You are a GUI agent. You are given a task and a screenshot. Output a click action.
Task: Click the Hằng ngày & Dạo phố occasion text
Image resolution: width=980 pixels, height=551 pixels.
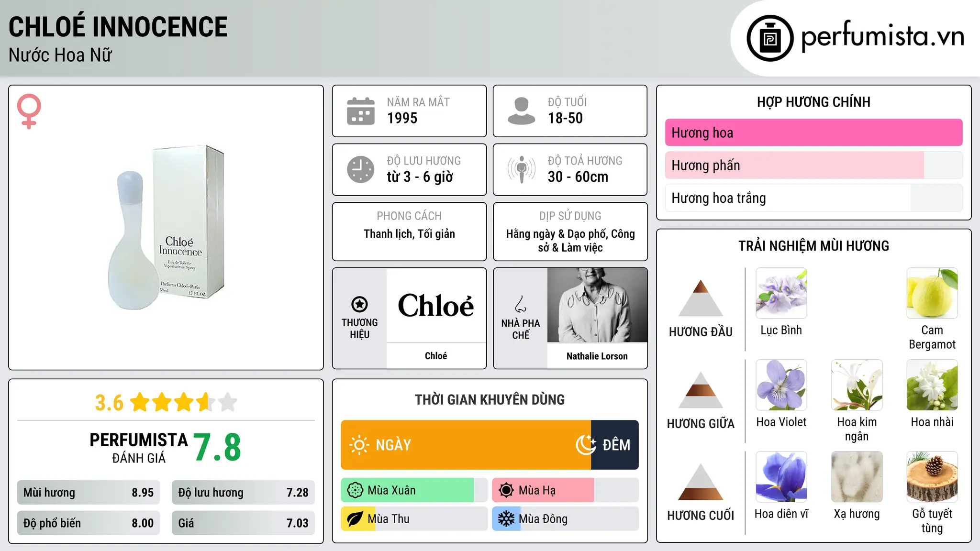570,241
